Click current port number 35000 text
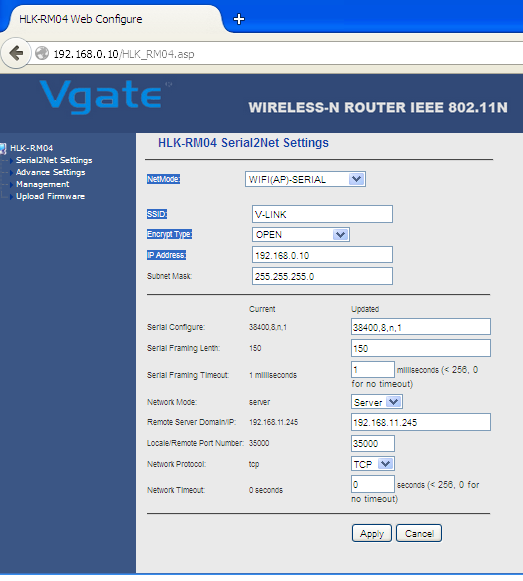The height and width of the screenshot is (581, 523). point(259,443)
